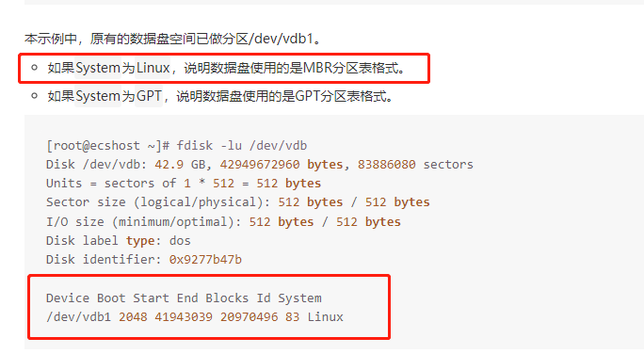Click the Disk label type dos value
This screenshot has height=354, width=644.
180,241
